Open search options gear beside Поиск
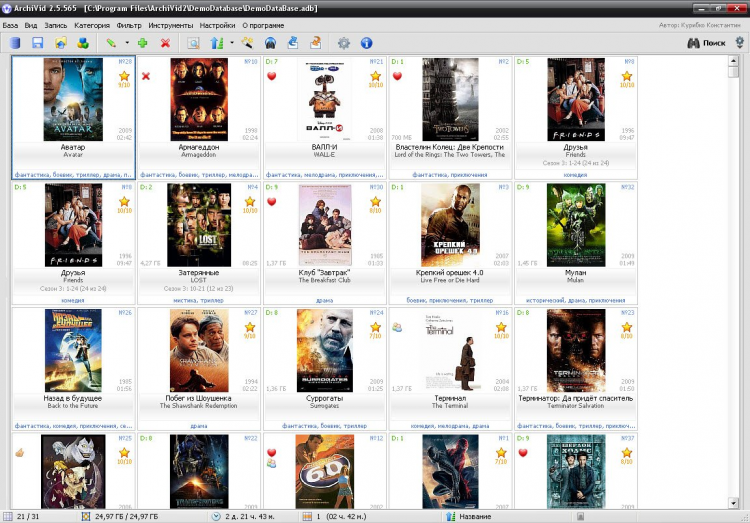750x523 pixels. click(x=739, y=42)
